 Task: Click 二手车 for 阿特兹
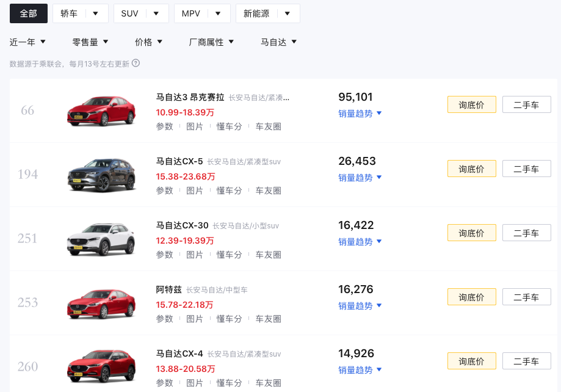click(527, 297)
